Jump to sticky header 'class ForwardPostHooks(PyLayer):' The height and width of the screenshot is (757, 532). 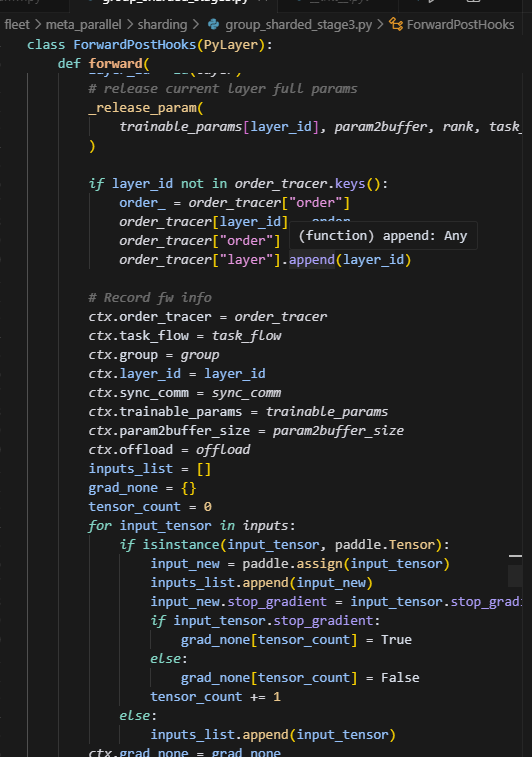tap(150, 45)
